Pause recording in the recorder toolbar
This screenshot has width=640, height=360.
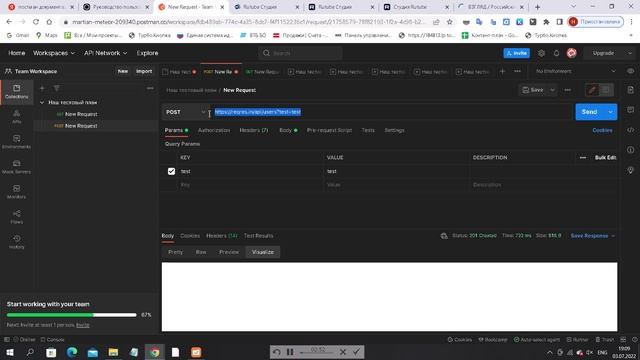(290, 352)
